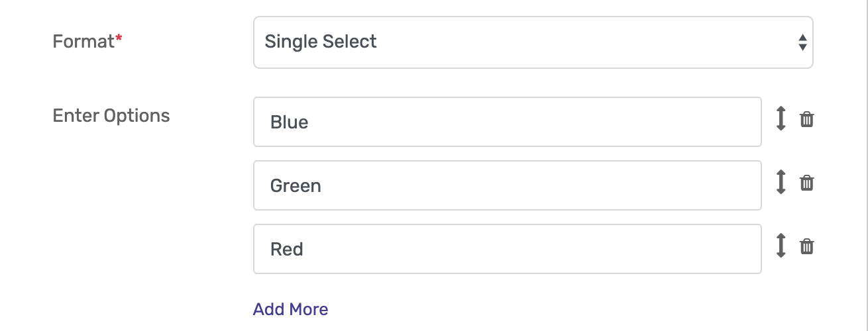Place the cursor on the word Blue
This screenshot has height=331, width=868.
click(289, 122)
